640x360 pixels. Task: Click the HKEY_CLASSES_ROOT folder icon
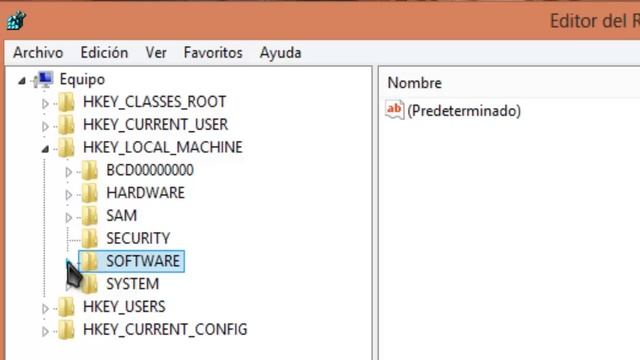pos(66,102)
